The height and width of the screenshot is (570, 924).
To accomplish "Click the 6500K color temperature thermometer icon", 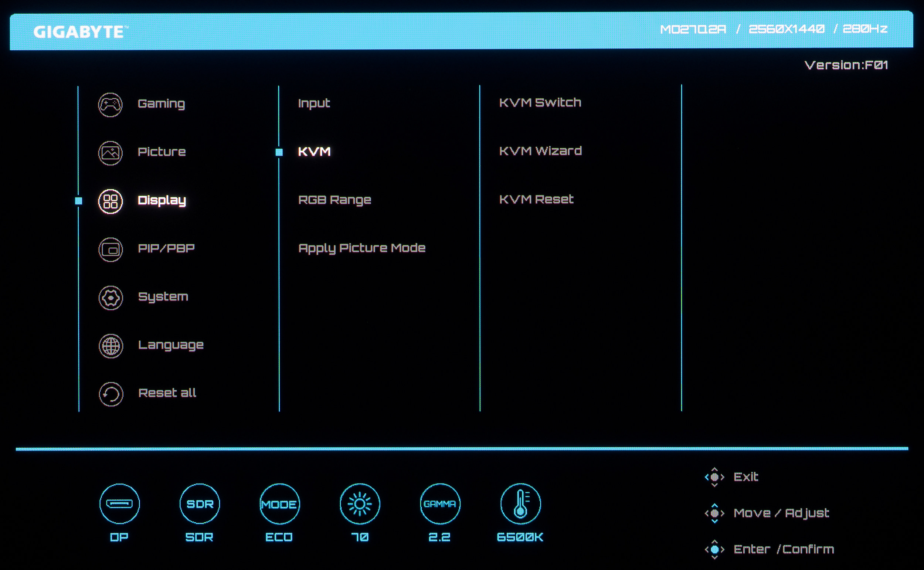I will (520, 504).
